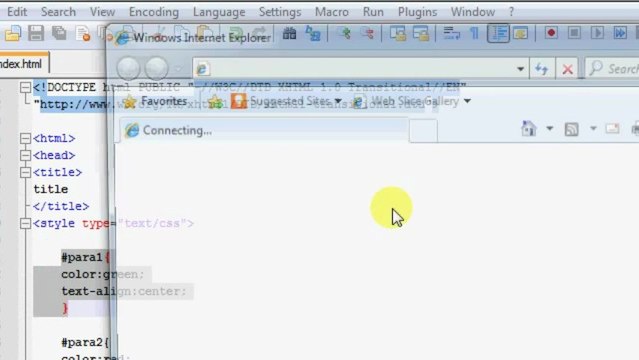This screenshot has width=639, height=360.
Task: Click the Refresh button in Internet Explorer
Action: pos(542,69)
